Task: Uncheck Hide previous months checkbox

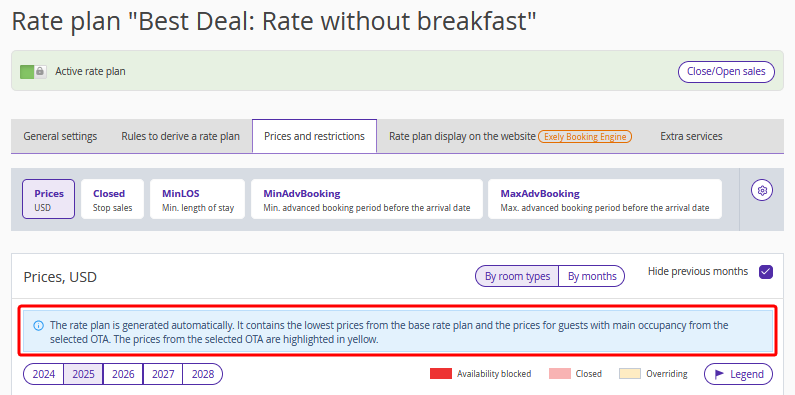Action: (x=766, y=272)
